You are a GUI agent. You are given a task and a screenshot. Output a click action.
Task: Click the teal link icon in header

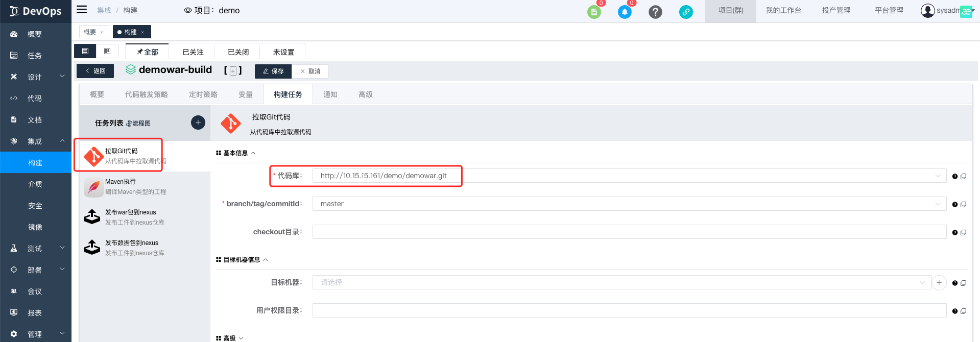point(686,12)
